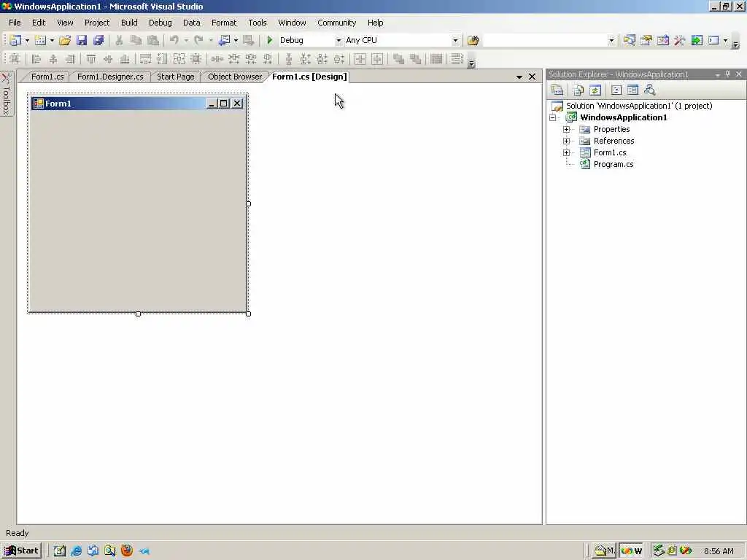This screenshot has width=747, height=560.
Task: Click inside the Find text box
Action: point(546,41)
